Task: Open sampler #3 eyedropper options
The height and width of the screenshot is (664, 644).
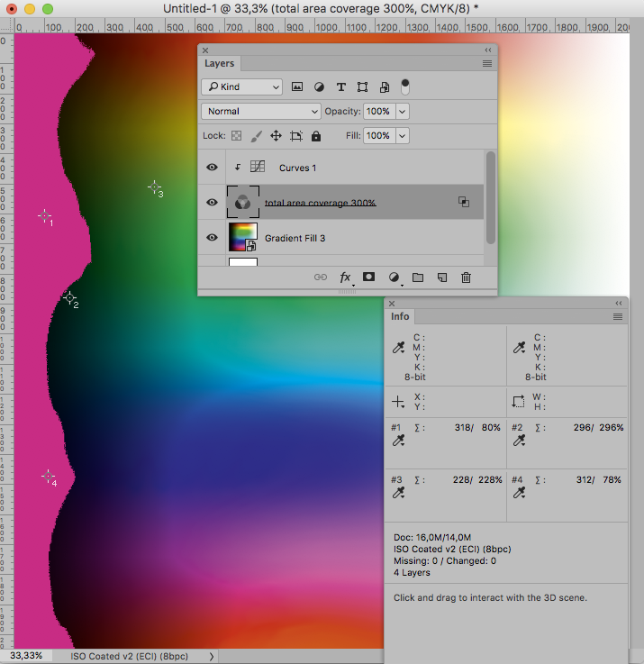Action: pos(398,493)
